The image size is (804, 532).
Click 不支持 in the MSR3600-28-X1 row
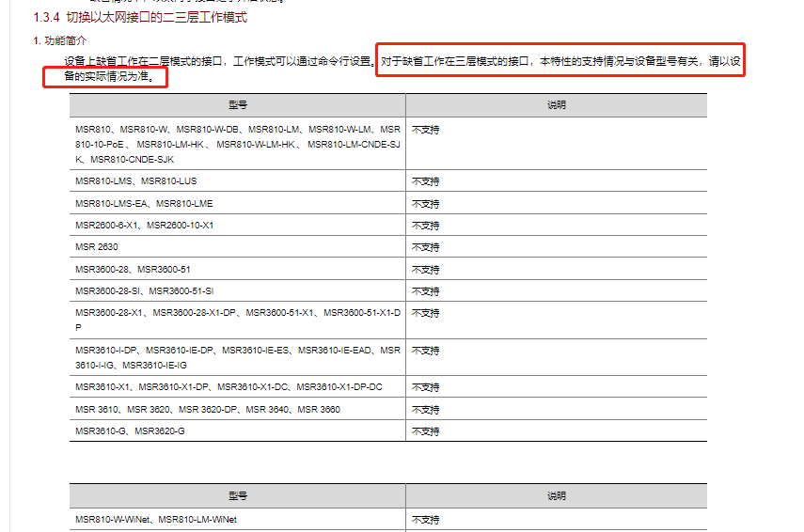point(426,313)
